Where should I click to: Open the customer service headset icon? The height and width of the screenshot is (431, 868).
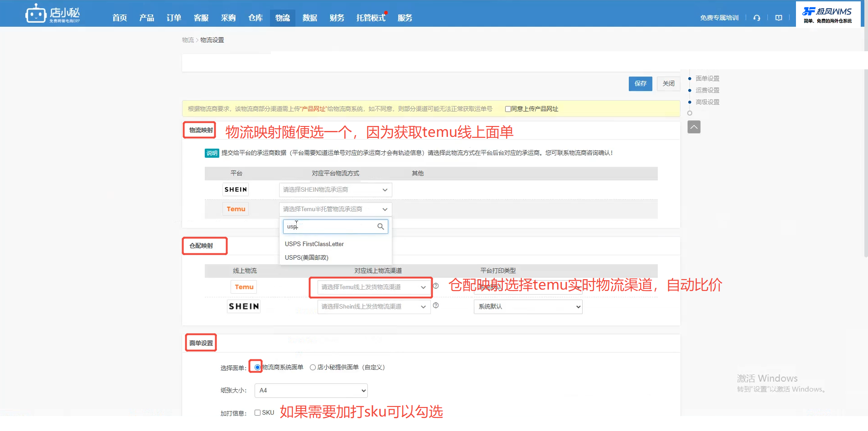click(x=757, y=18)
